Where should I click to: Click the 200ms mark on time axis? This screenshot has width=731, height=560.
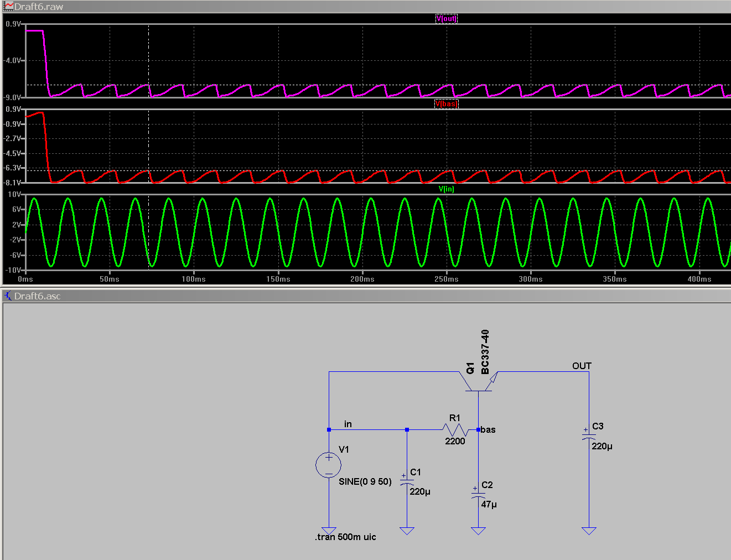pos(362,279)
